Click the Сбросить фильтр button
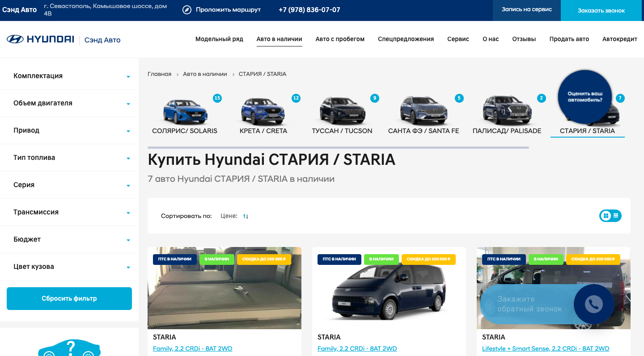The image size is (644, 356). click(x=69, y=298)
